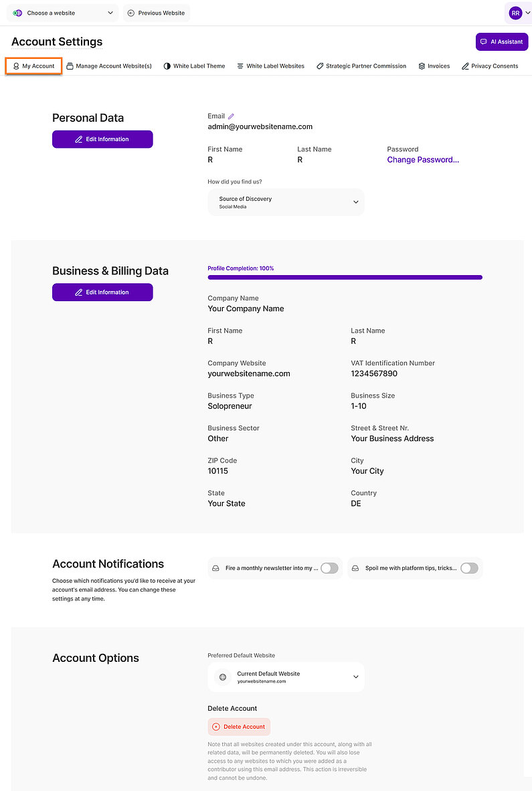532x791 pixels.
Task: Switch to the Manage Account Website(s) tab
Action: coord(109,66)
